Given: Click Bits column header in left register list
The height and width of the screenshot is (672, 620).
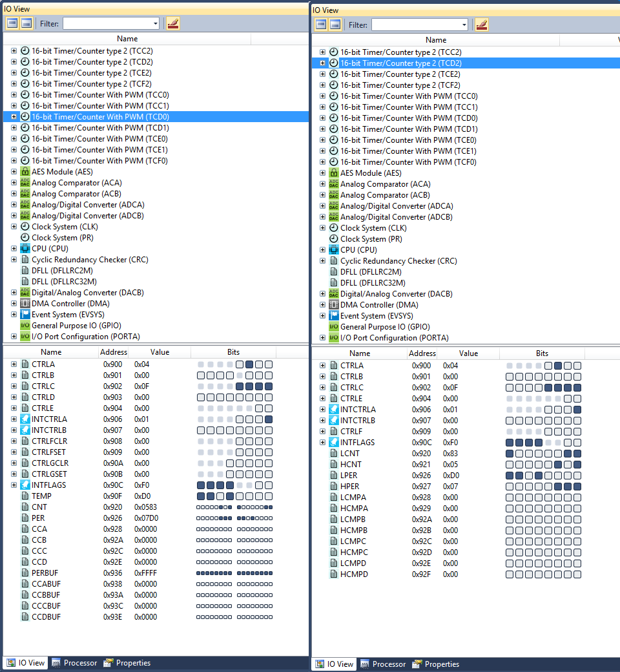Looking at the screenshot, I should pyautogui.click(x=234, y=352).
